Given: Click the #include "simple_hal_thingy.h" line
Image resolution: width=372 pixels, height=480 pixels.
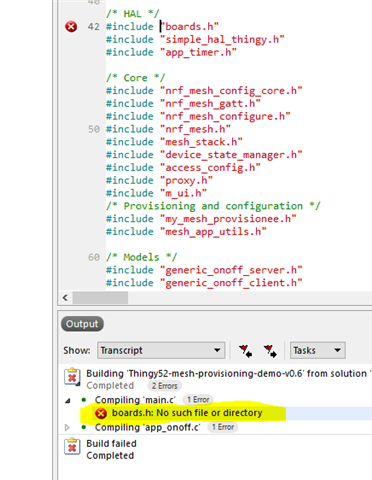Looking at the screenshot, I should 195,39.
